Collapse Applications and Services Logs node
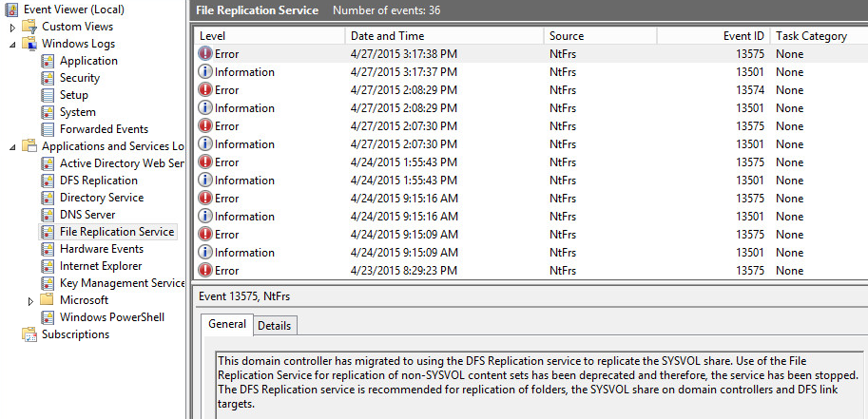The image size is (868, 419). 12,146
